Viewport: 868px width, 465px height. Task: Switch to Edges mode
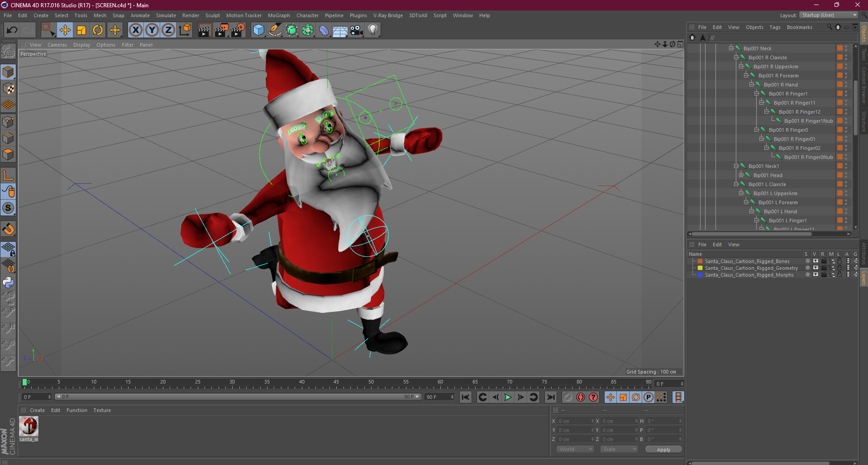click(x=8, y=138)
